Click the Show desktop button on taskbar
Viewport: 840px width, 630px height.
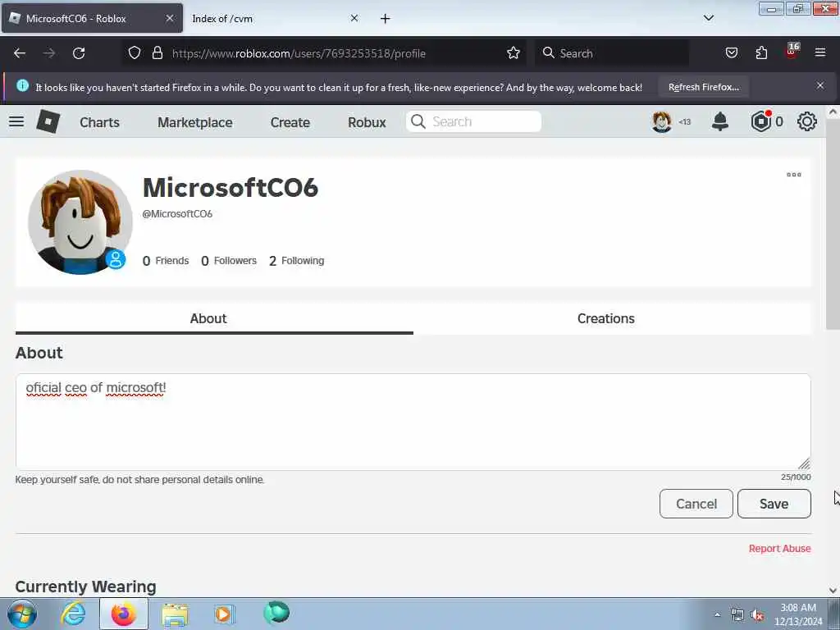tap(833, 614)
